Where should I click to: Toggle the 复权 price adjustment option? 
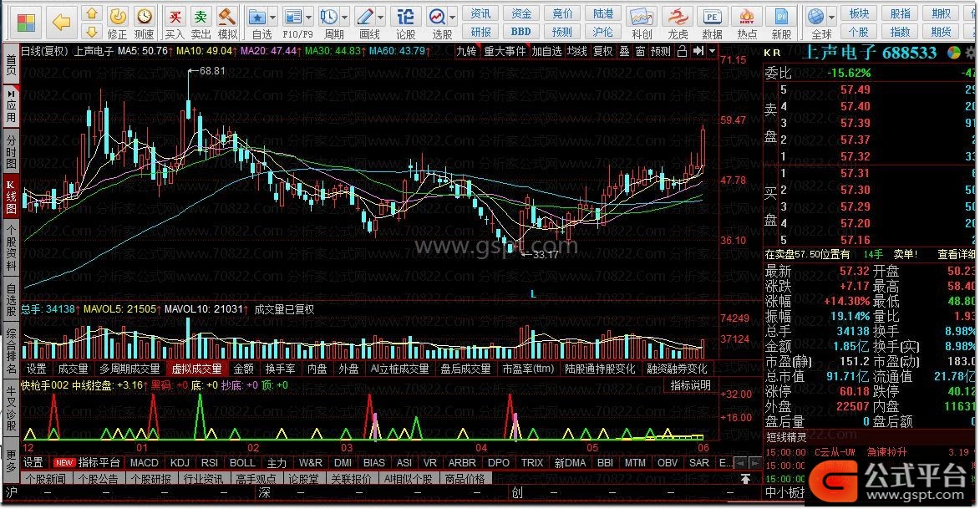(x=602, y=51)
